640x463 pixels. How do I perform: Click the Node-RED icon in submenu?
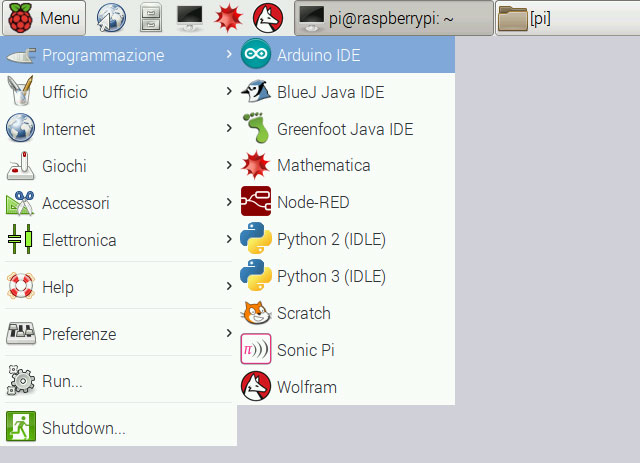point(256,203)
